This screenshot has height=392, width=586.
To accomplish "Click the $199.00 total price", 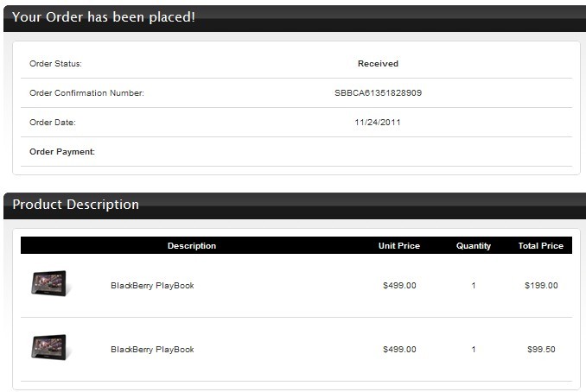I will pos(541,286).
